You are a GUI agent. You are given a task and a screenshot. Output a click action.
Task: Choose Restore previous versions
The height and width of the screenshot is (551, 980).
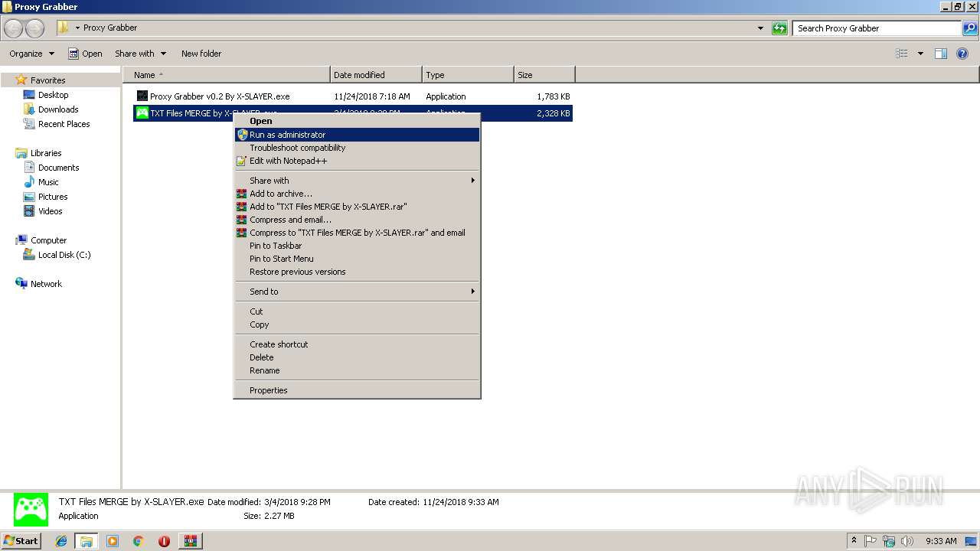pyautogui.click(x=357, y=272)
